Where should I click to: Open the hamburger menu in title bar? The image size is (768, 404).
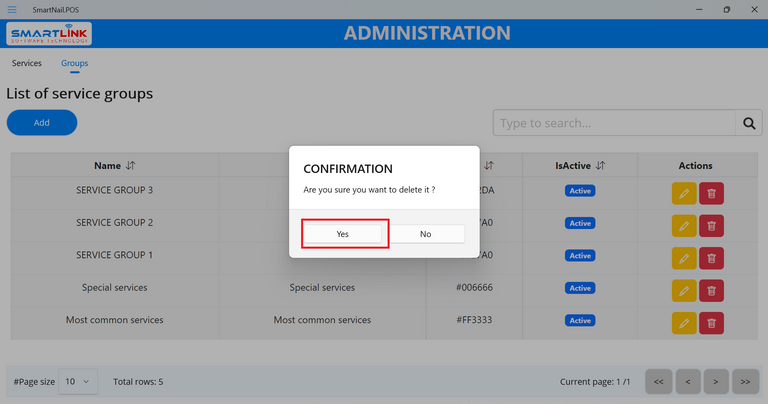pos(12,9)
